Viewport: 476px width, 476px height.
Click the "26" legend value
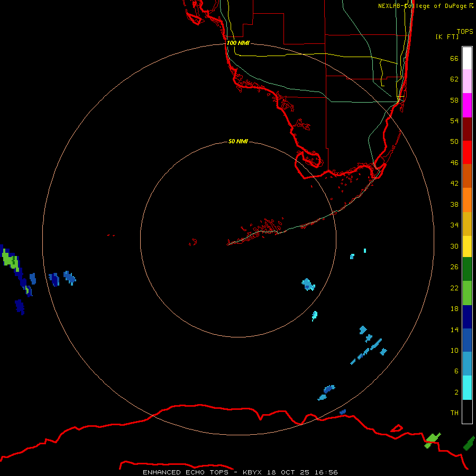click(454, 267)
